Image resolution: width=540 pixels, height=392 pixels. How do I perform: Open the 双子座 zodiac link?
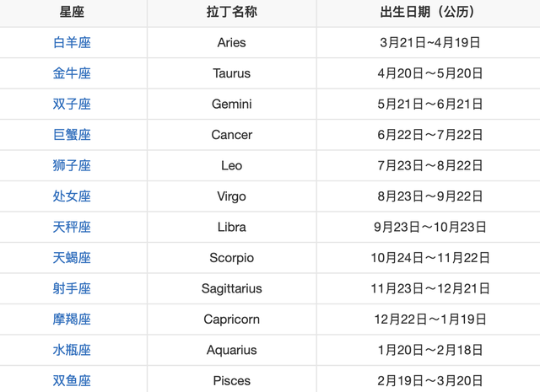click(72, 105)
